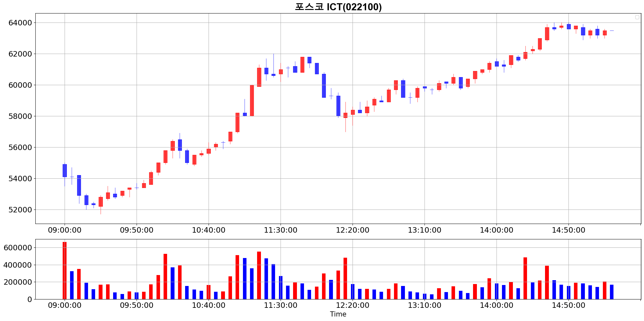
Task: Select the 58000 price axis label
Action: tap(20, 116)
